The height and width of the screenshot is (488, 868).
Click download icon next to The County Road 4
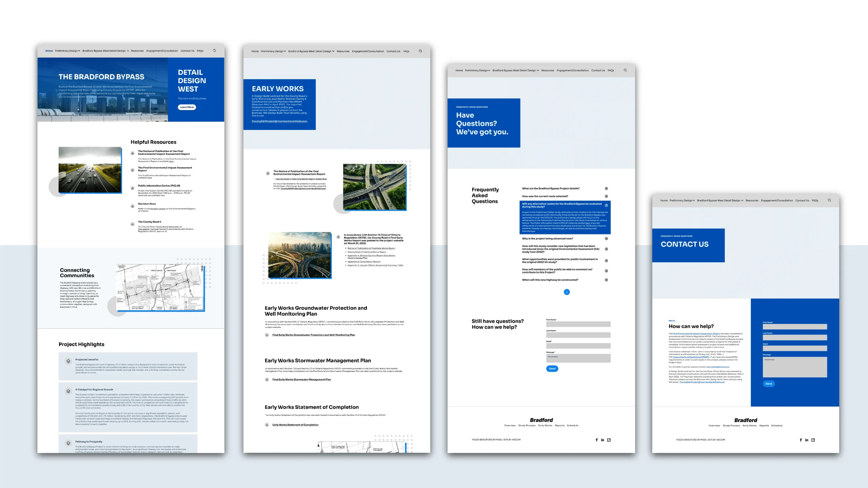[x=133, y=224]
